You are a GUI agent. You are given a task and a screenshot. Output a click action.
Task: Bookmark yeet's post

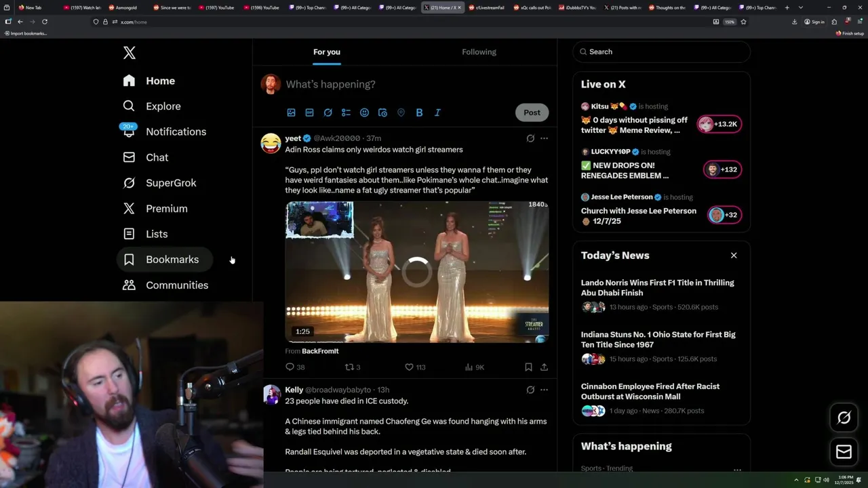point(528,367)
